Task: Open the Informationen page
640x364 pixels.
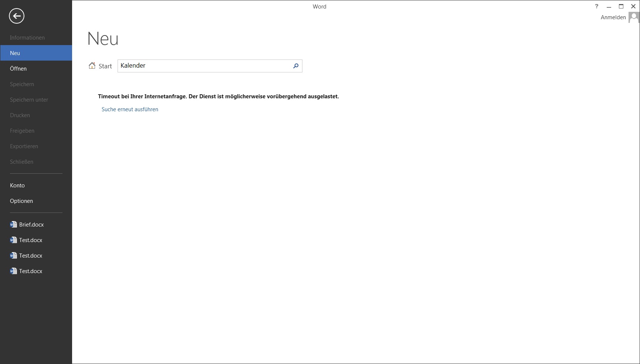Action: [27, 38]
